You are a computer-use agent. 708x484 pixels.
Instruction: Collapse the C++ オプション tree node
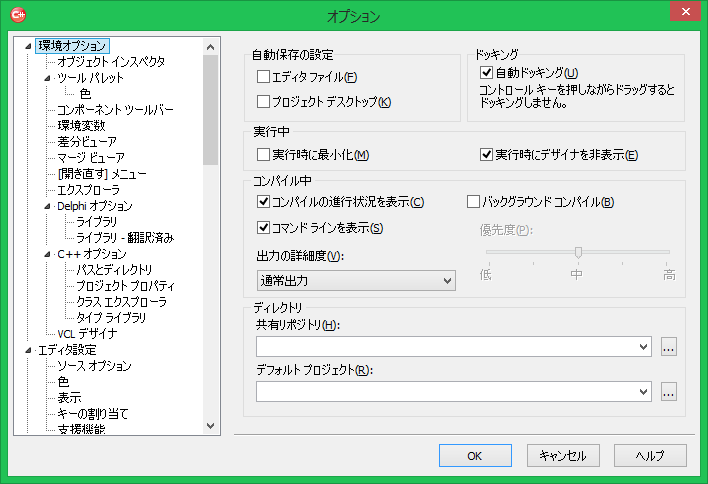pos(47,254)
